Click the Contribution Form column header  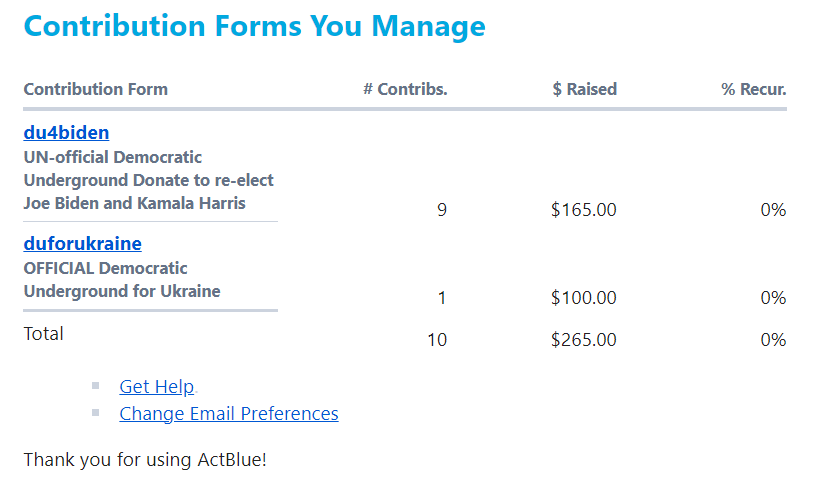tap(95, 89)
